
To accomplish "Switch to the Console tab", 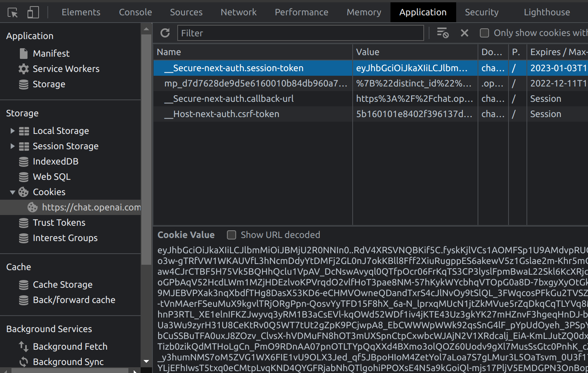I will [135, 12].
